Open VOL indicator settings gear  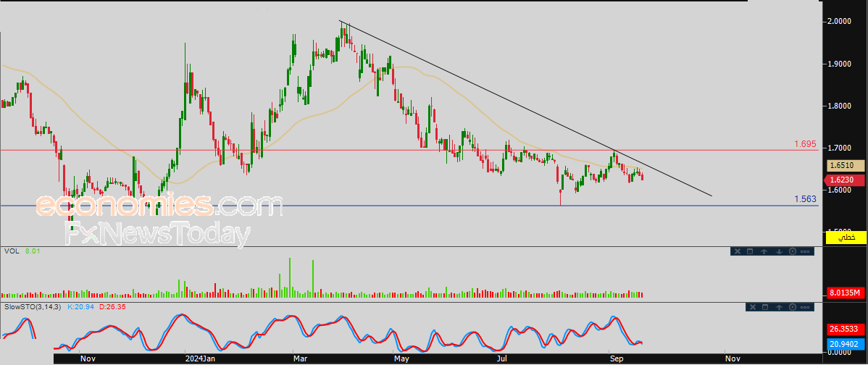coord(792,251)
